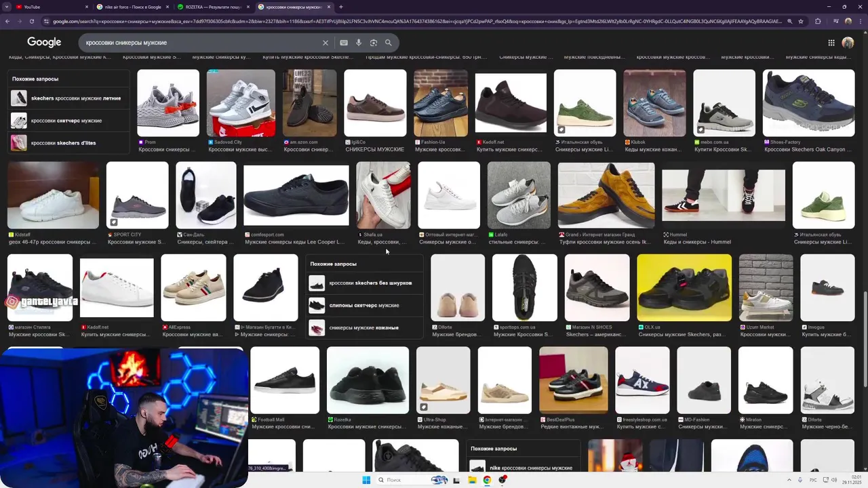Open the BestDealPlus vintage sneakers image
The image size is (868, 488).
click(x=574, y=380)
